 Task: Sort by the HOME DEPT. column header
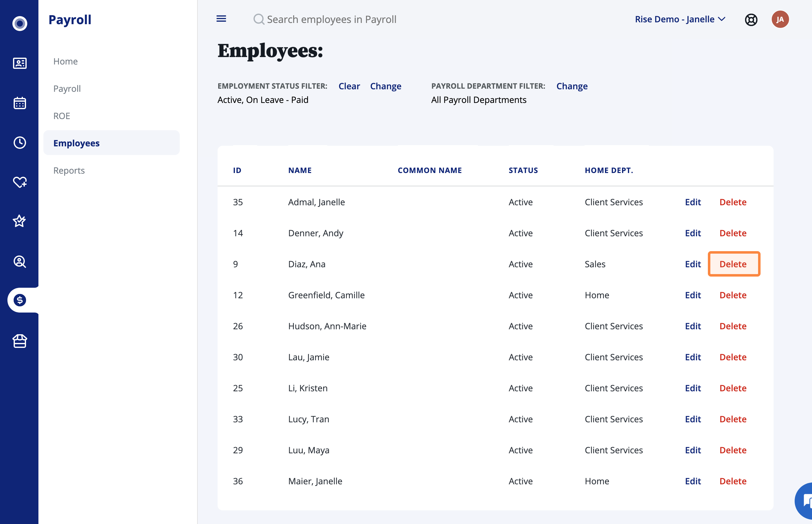point(609,170)
